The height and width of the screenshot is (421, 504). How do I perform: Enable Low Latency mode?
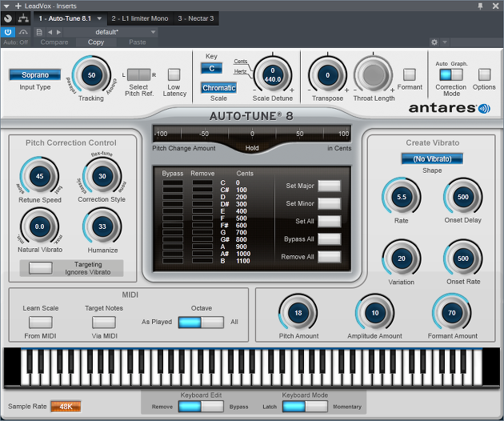pos(174,74)
